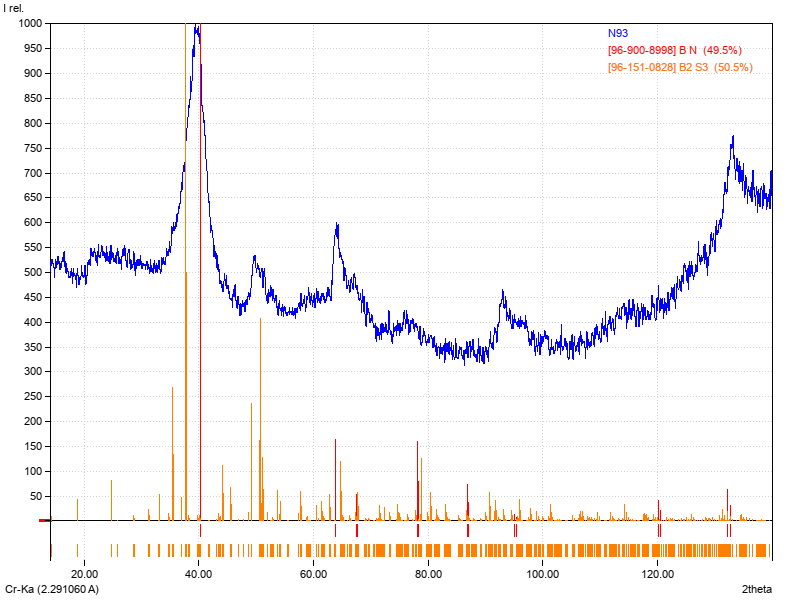Image resolution: width=800 pixels, height=600 pixels.
Task: Select the B N (49.5%) legend entry
Action: point(674,50)
